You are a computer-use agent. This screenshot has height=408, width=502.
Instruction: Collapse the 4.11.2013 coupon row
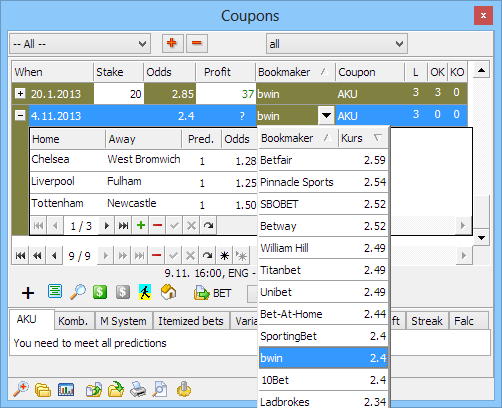20,116
